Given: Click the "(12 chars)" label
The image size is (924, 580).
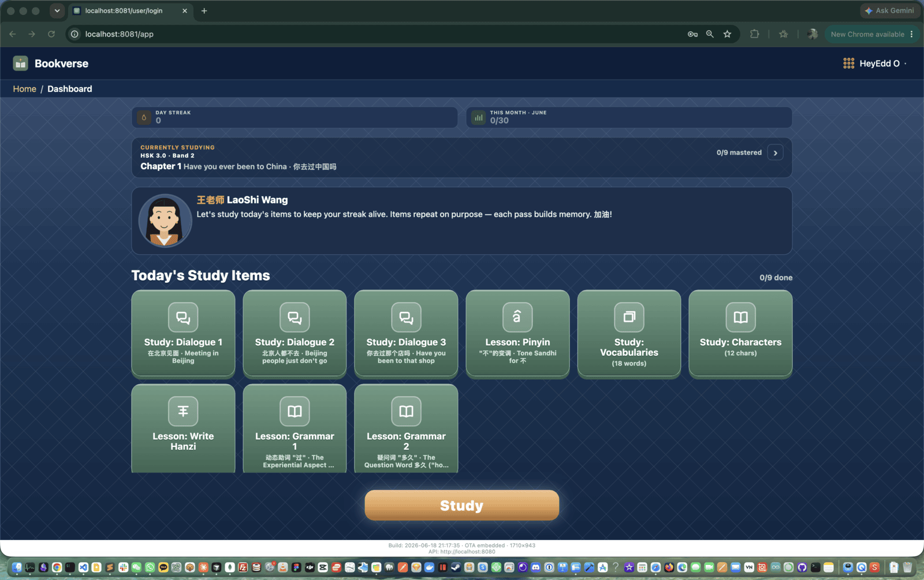Looking at the screenshot, I should [x=740, y=353].
